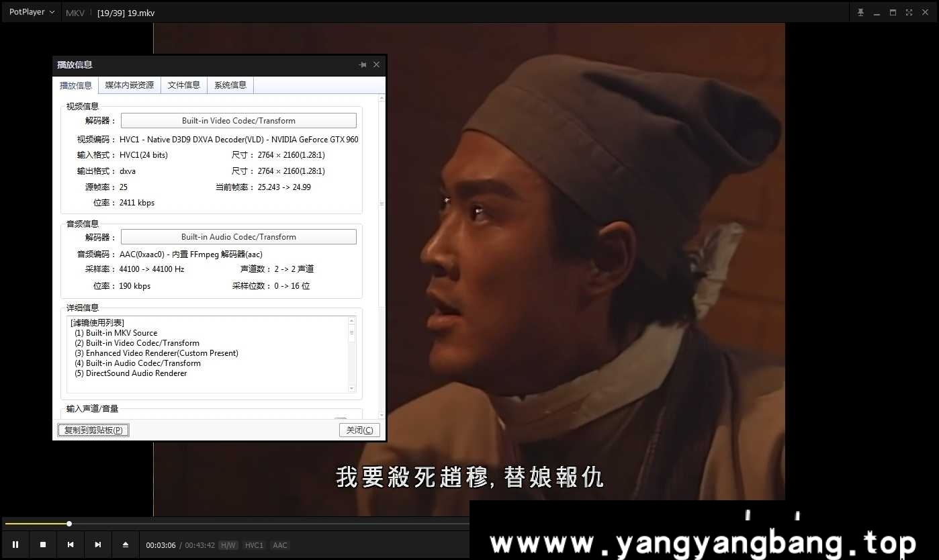Click the AAC audio badge in status bar
This screenshot has width=939, height=560.
(279, 545)
